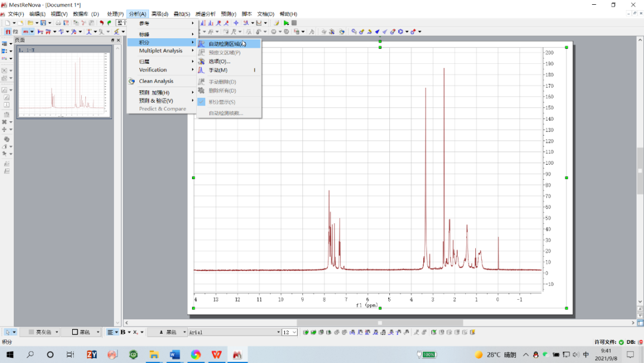Open 黑色 text color dropdown
This screenshot has height=363, width=644.
(184, 332)
